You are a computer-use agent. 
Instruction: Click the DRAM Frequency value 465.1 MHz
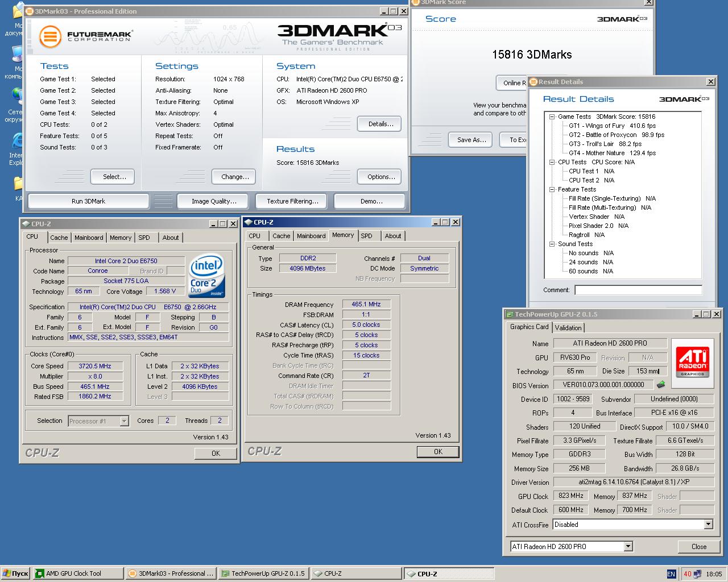point(366,305)
